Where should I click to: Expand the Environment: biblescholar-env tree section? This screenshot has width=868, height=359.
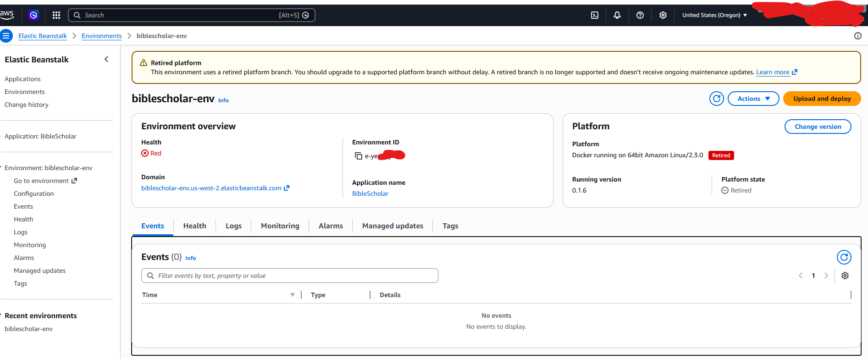(1, 168)
